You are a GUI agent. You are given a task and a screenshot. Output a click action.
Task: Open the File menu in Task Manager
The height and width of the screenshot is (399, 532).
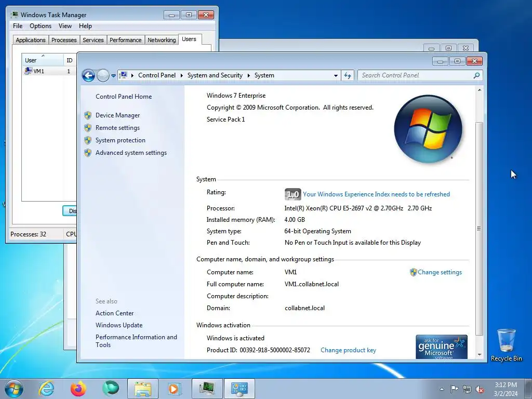coord(18,26)
